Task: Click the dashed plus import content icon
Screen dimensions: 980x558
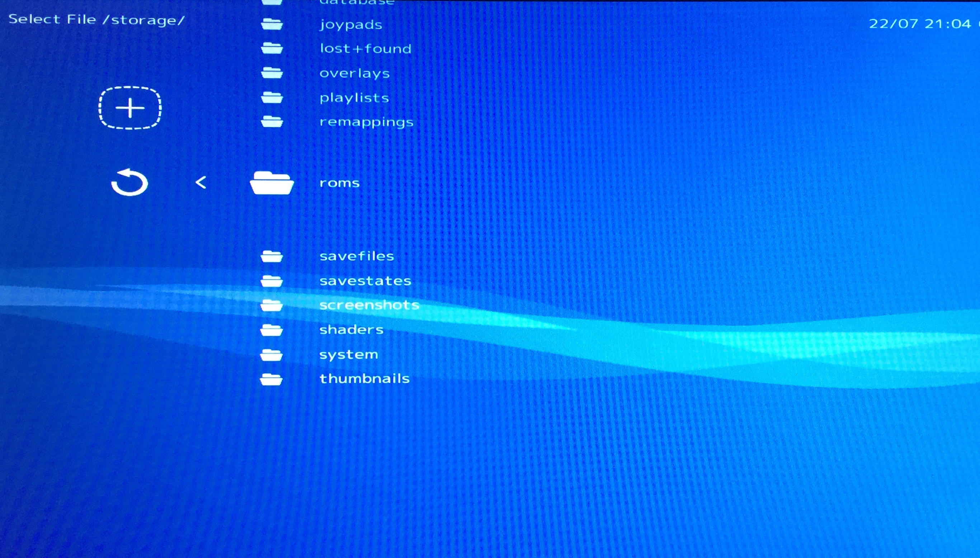Action: [x=130, y=108]
